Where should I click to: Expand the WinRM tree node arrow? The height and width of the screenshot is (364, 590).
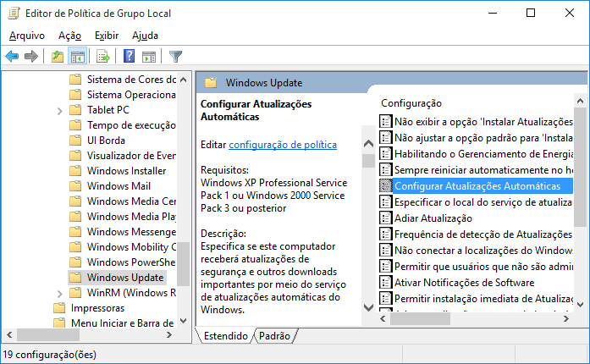point(60,294)
